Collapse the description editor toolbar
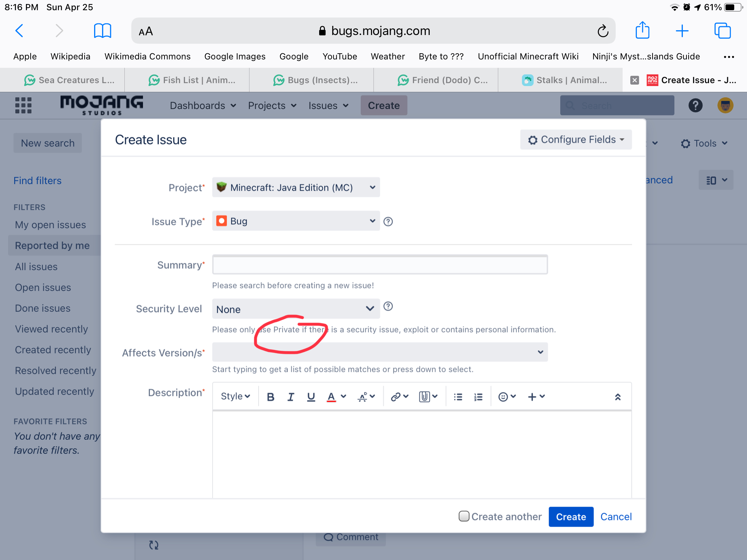Screen dimensions: 747x560 (x=618, y=397)
